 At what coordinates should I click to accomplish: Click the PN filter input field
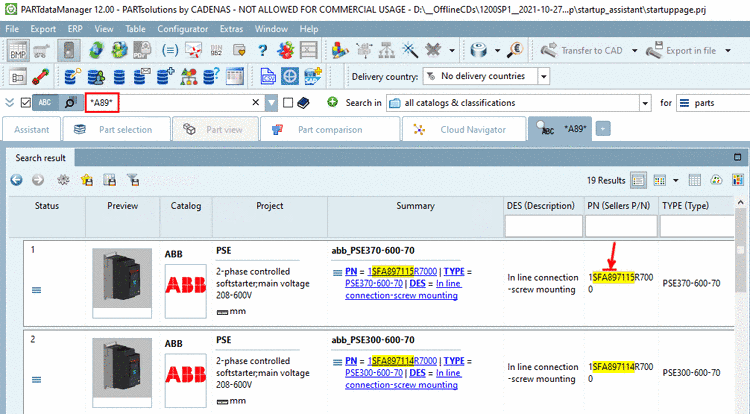coord(619,227)
